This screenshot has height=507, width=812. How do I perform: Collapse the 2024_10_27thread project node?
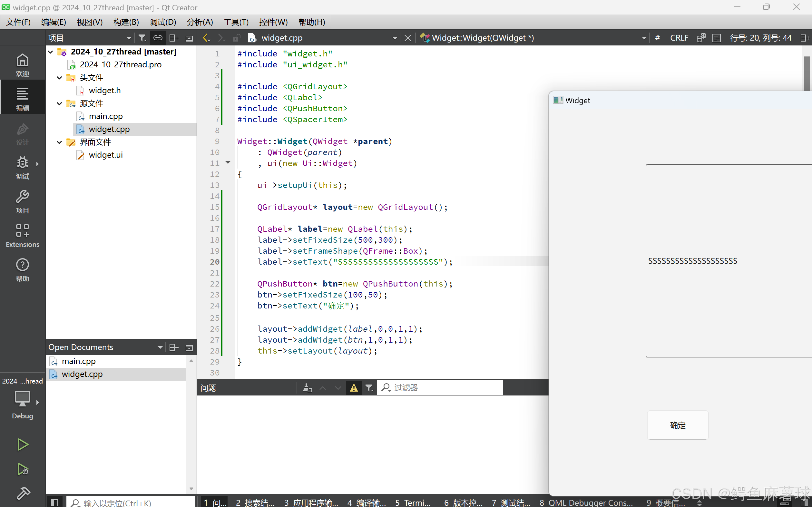tap(50, 52)
